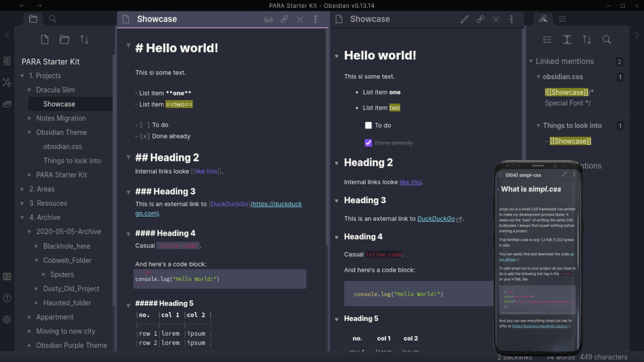The height and width of the screenshot is (362, 644).
Task: Expand the '2. Areas' folder
Action: tap(22, 189)
